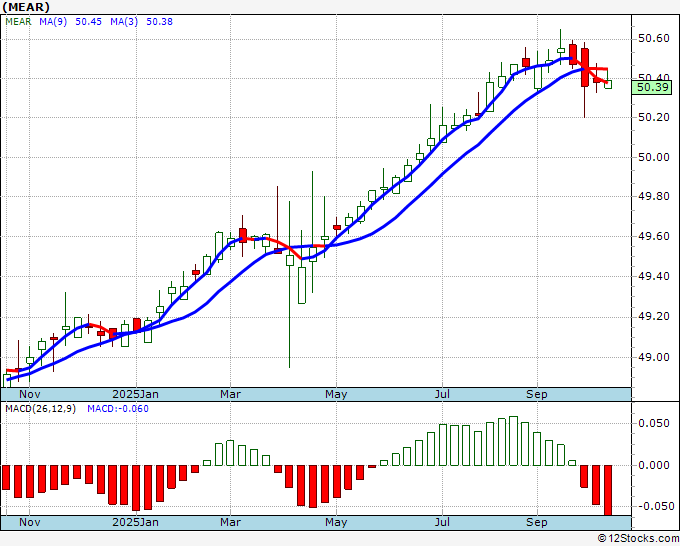The width and height of the screenshot is (680, 546).
Task: Click the MA(9) legend label
Action: tap(53, 21)
